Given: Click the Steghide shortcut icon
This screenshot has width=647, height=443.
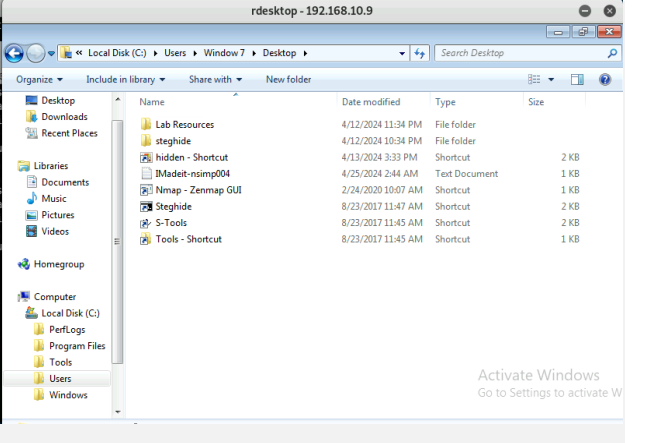Looking at the screenshot, I should pyautogui.click(x=146, y=207).
